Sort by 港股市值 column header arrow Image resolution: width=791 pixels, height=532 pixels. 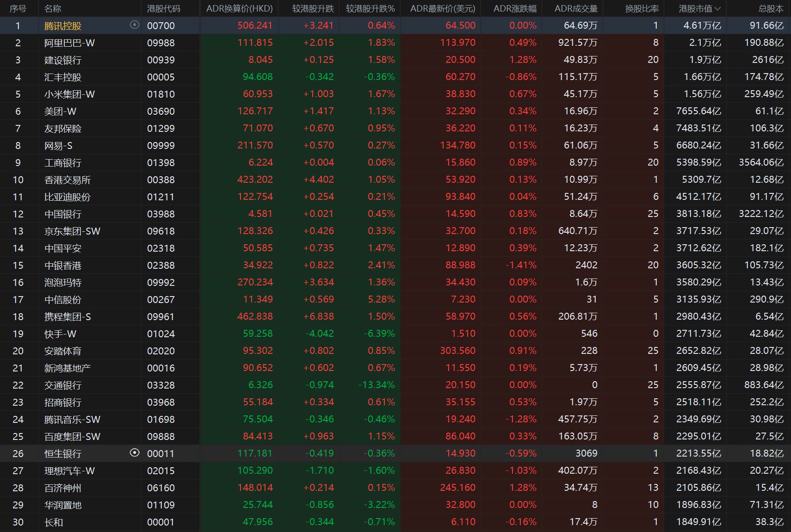click(x=717, y=9)
